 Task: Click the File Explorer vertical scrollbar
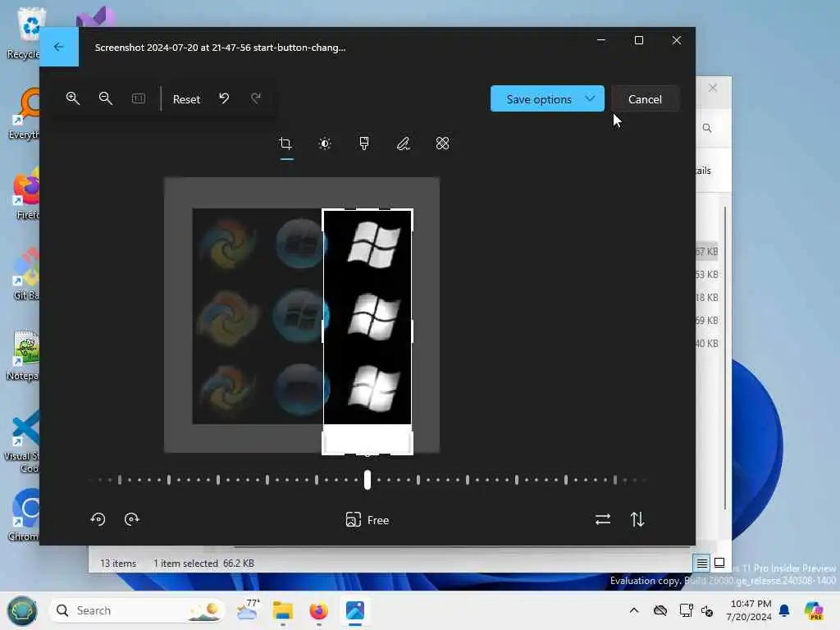725,358
